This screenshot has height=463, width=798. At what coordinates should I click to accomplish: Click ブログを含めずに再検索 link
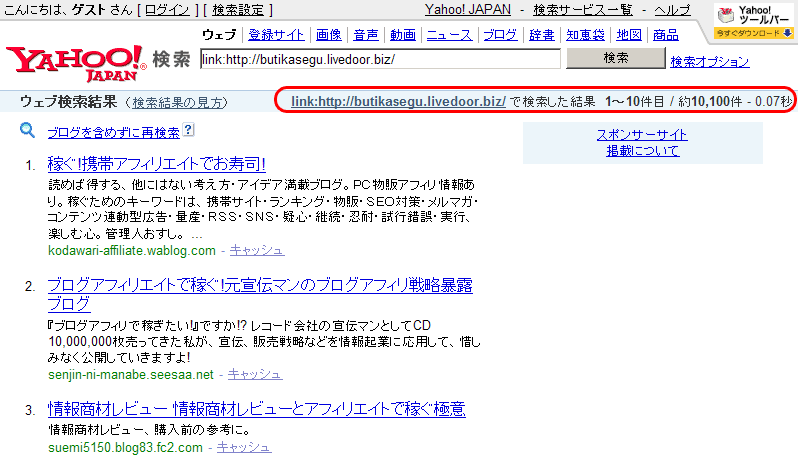click(x=113, y=132)
